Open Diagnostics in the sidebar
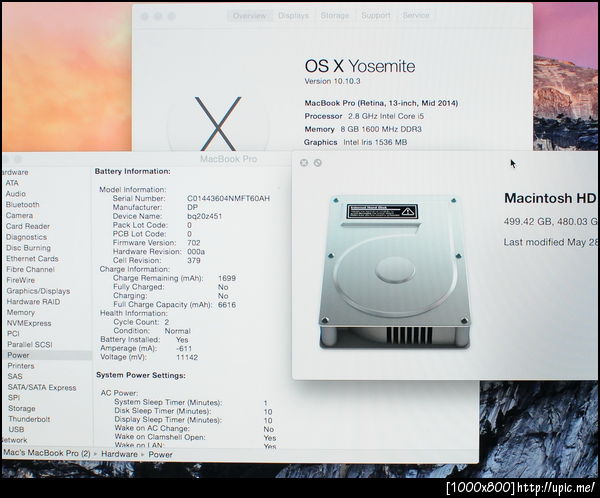The height and width of the screenshot is (498, 600). [26, 237]
